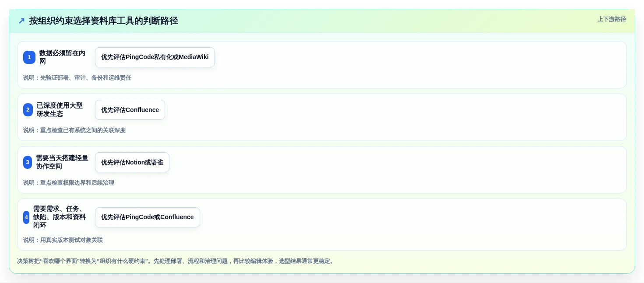Click the condition text 已深度使用大型研发生态
Image resolution: width=644 pixels, height=283 pixels.
point(60,110)
